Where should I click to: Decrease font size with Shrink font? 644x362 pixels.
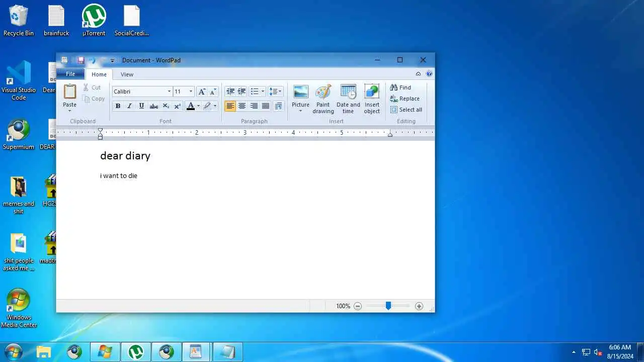pos(213,92)
